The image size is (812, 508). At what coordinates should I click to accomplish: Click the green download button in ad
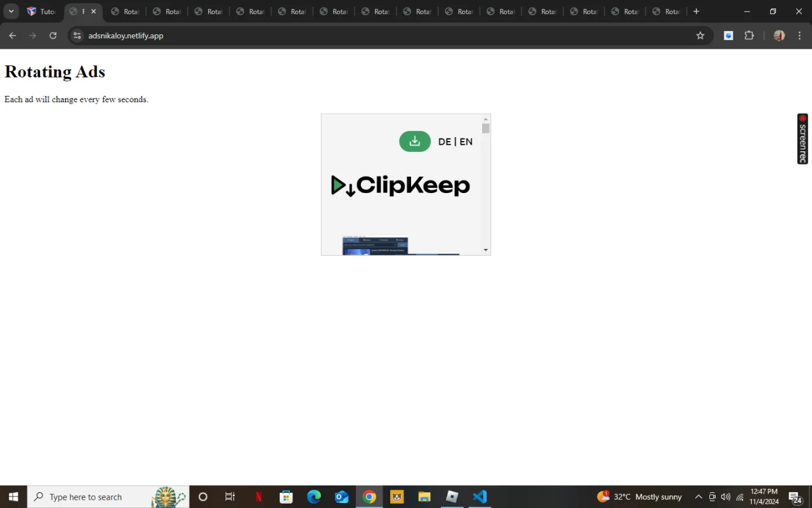415,141
